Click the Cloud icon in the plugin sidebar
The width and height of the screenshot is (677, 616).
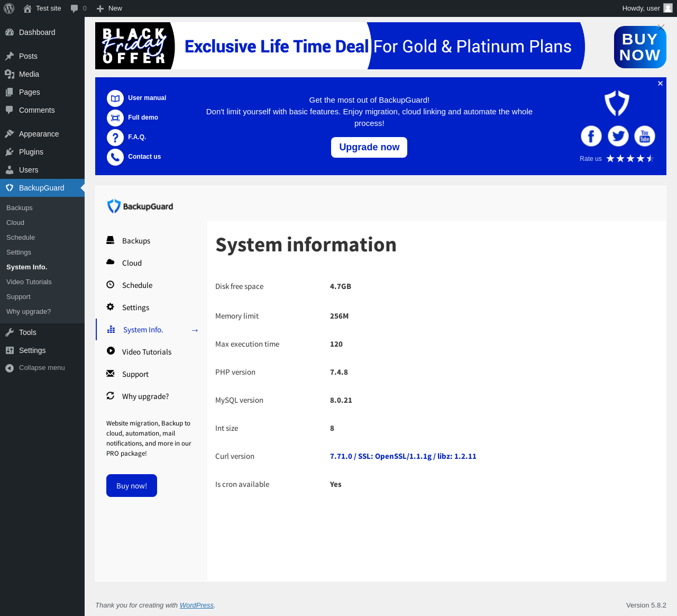click(111, 262)
